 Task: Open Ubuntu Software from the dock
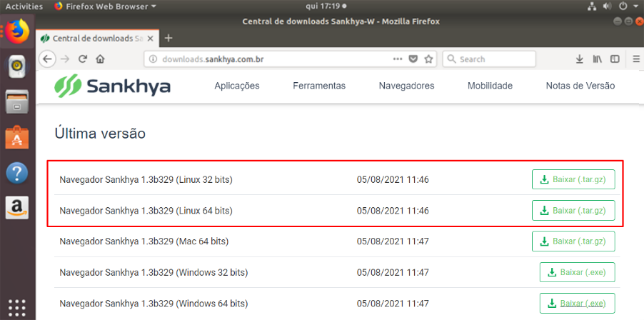coord(17,137)
